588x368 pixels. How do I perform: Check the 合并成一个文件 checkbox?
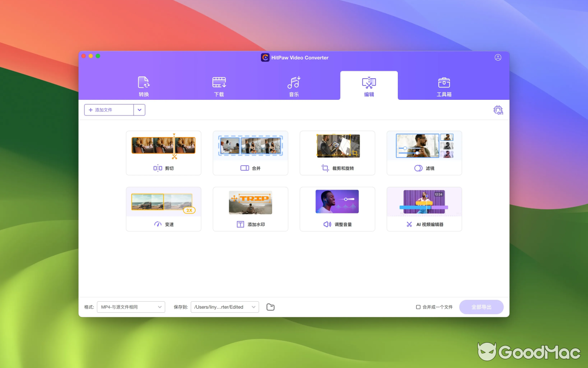tap(418, 306)
